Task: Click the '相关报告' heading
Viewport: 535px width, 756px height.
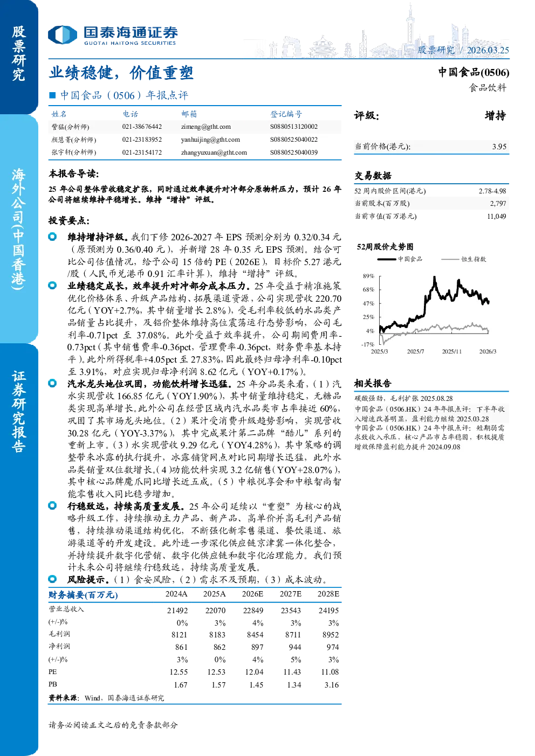Action: [373, 384]
